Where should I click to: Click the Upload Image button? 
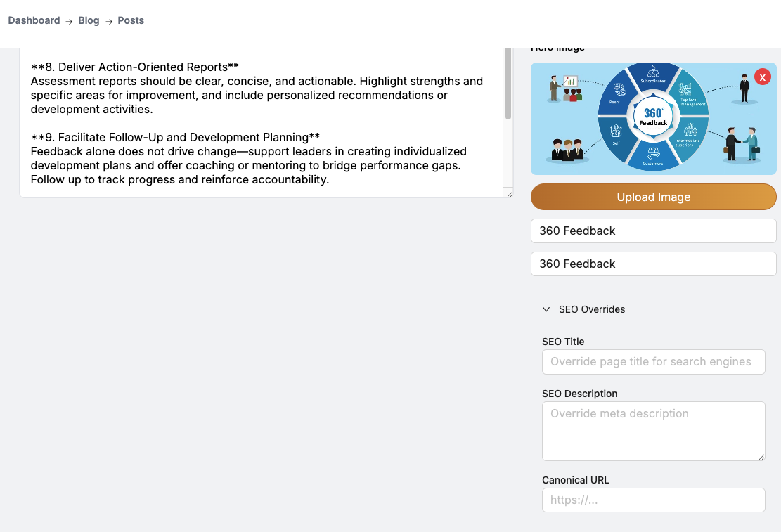[x=653, y=197]
